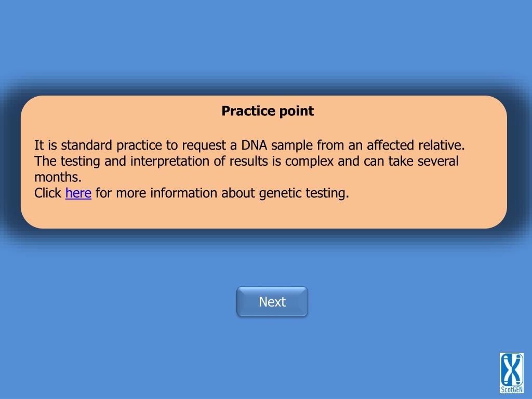Click the word "several" in second line
Viewport: 532px width, 399px height.
(x=438, y=161)
